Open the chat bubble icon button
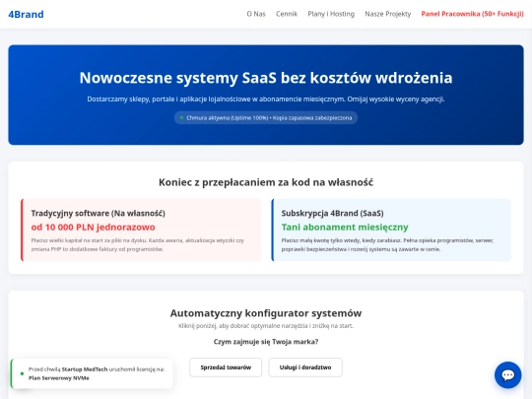 coord(507,375)
